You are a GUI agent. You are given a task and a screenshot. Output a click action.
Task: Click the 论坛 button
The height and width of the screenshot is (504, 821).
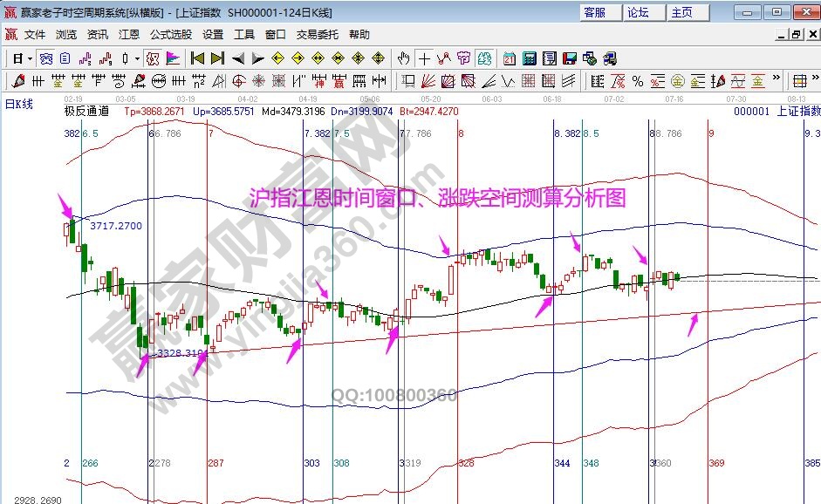coord(637,12)
